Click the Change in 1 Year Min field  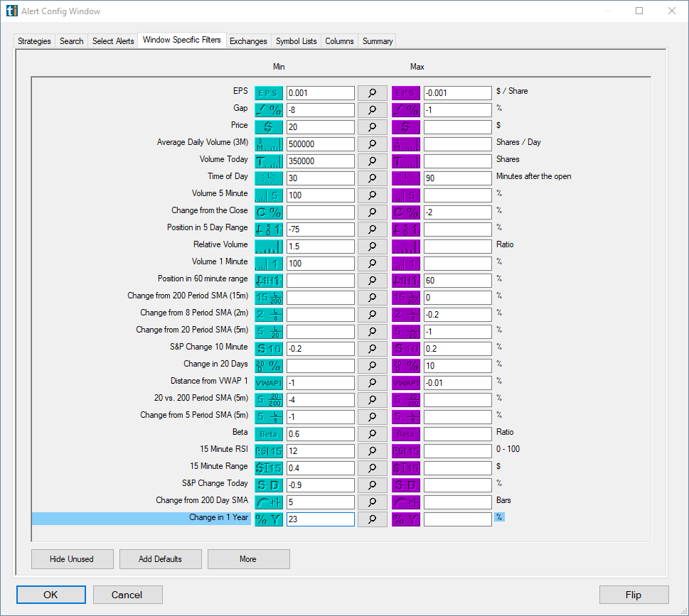tap(320, 519)
